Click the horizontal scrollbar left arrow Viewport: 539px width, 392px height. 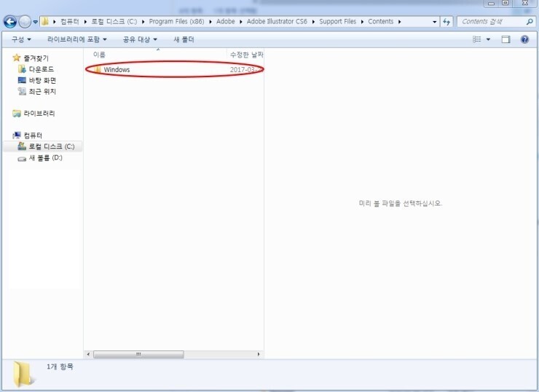coord(88,354)
